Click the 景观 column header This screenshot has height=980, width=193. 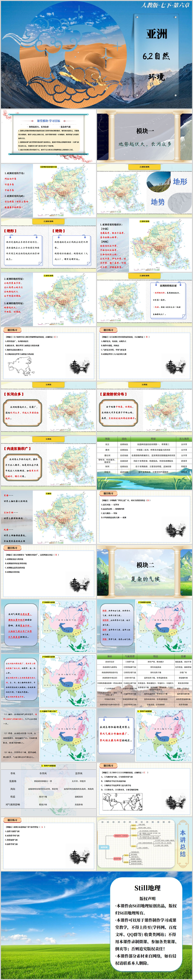(x=183, y=656)
